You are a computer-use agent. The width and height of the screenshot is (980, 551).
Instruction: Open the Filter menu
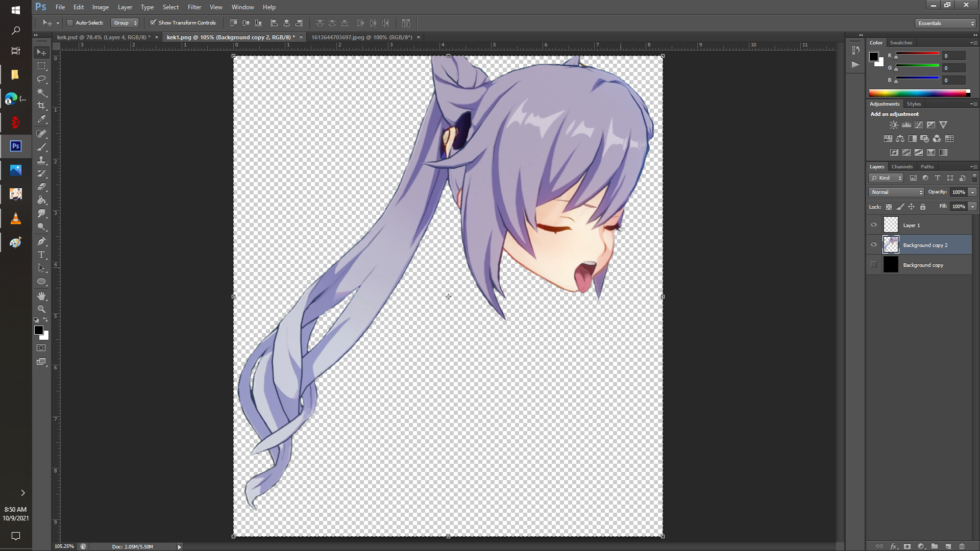(194, 7)
